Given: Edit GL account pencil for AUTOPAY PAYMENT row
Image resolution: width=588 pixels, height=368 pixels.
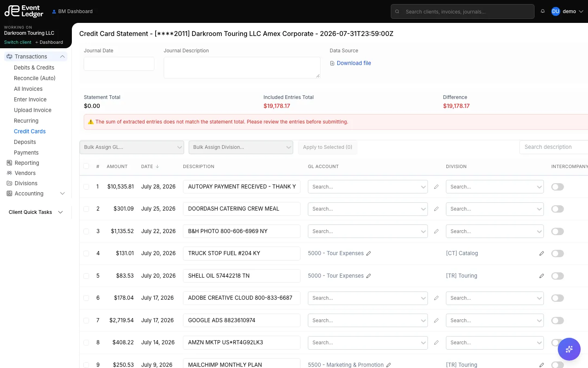Looking at the screenshot, I should pyautogui.click(x=437, y=187).
